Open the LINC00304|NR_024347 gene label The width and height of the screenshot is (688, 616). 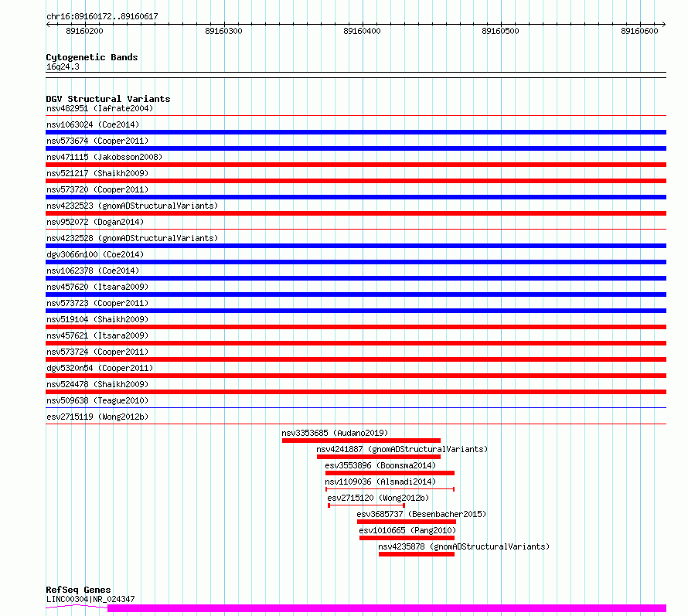click(90, 599)
